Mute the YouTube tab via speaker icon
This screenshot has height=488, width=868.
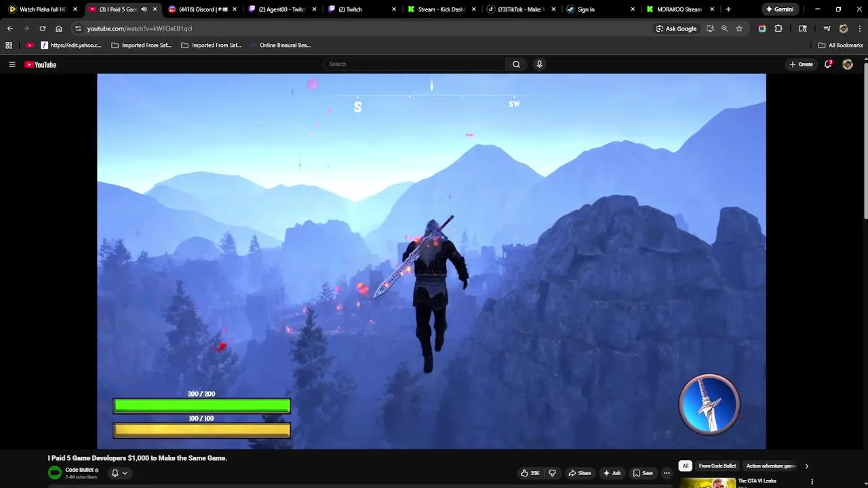144,9
